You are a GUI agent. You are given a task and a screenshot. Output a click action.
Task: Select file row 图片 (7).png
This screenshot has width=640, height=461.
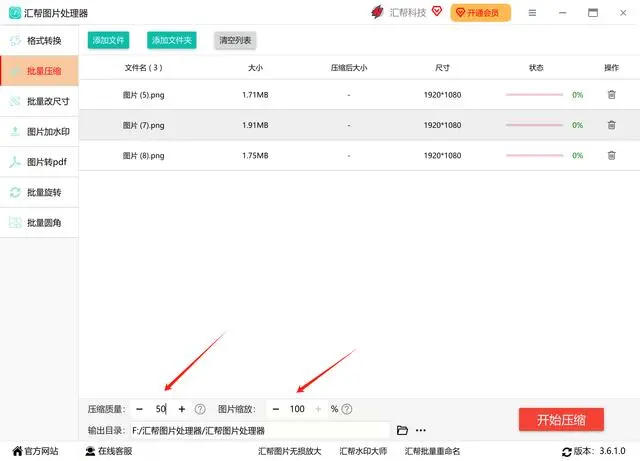pyautogui.click(x=360, y=125)
